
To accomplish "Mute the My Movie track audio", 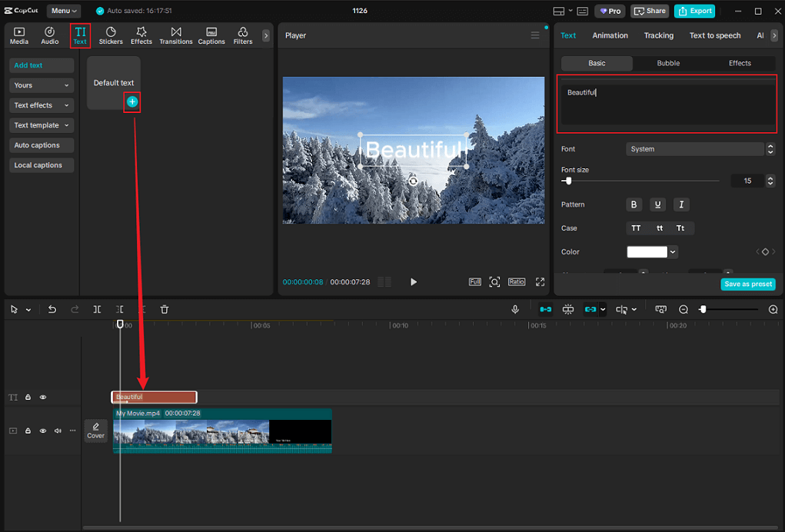I will click(x=57, y=431).
